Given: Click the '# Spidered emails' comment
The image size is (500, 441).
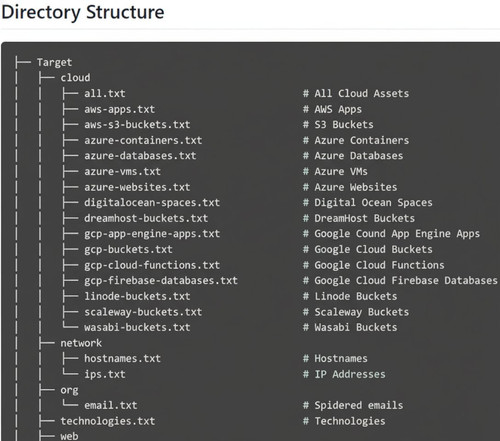Looking at the screenshot, I should 353,405.
